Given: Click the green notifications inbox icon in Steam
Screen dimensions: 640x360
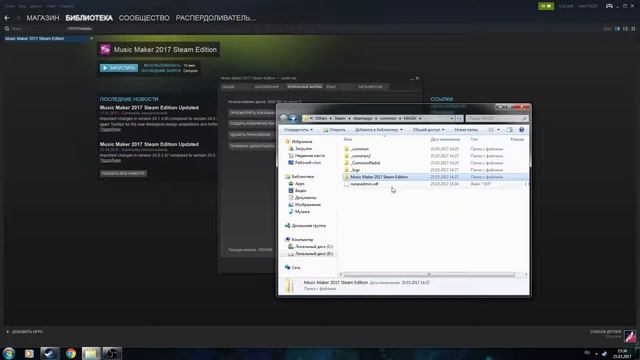Looking at the screenshot, I should 546,6.
